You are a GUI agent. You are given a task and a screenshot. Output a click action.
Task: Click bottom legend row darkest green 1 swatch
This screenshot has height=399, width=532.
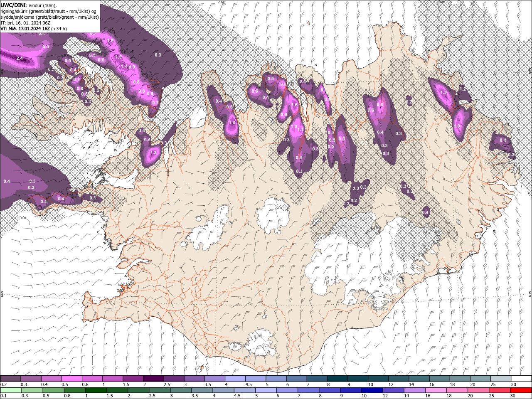pyautogui.click(x=96, y=390)
